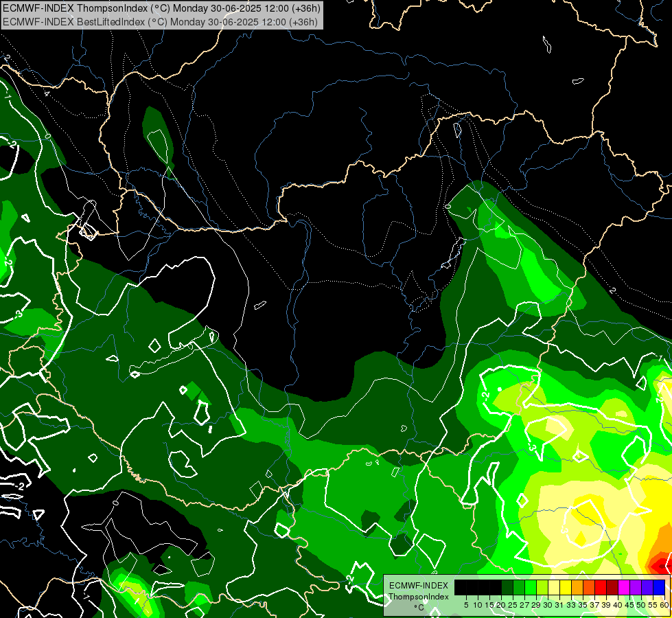Click the legend scale value 39
The width and height of the screenshot is (672, 618).
[606, 605]
